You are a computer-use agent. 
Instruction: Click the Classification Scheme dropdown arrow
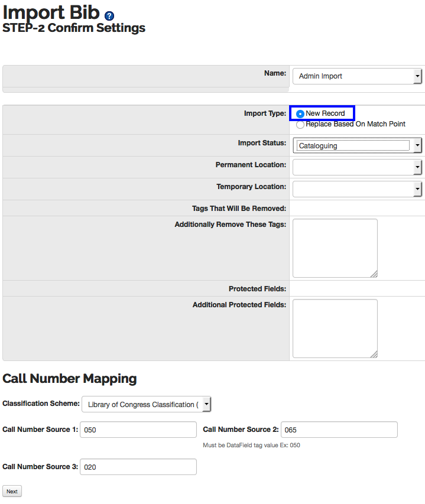pos(207,404)
